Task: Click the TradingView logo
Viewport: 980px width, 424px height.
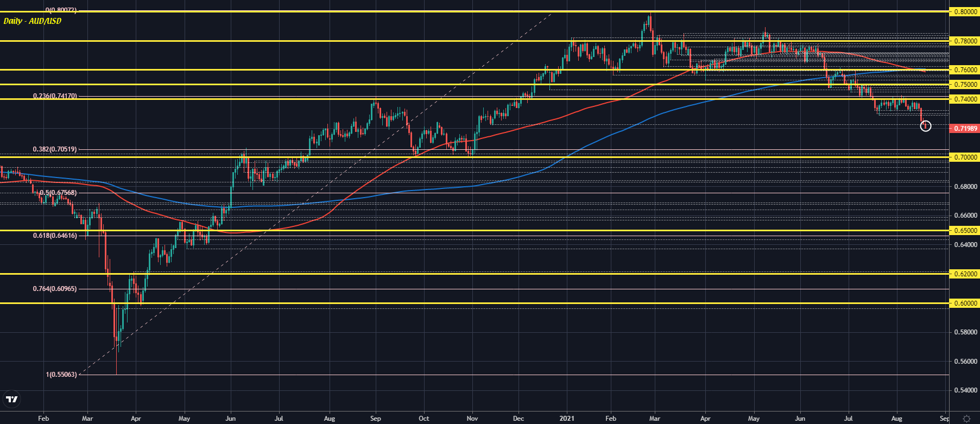Action: [x=11, y=400]
